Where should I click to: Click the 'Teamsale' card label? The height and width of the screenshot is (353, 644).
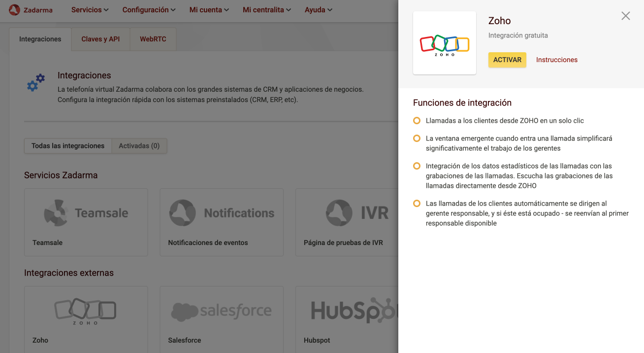point(47,243)
